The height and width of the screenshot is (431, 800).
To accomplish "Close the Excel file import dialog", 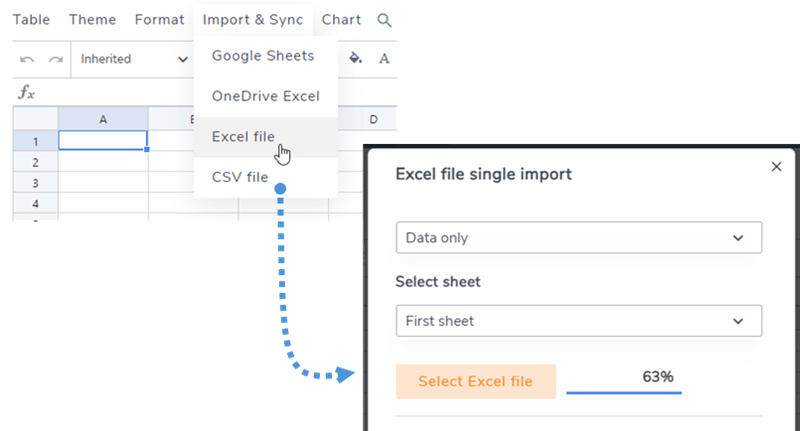I will pyautogui.click(x=776, y=167).
